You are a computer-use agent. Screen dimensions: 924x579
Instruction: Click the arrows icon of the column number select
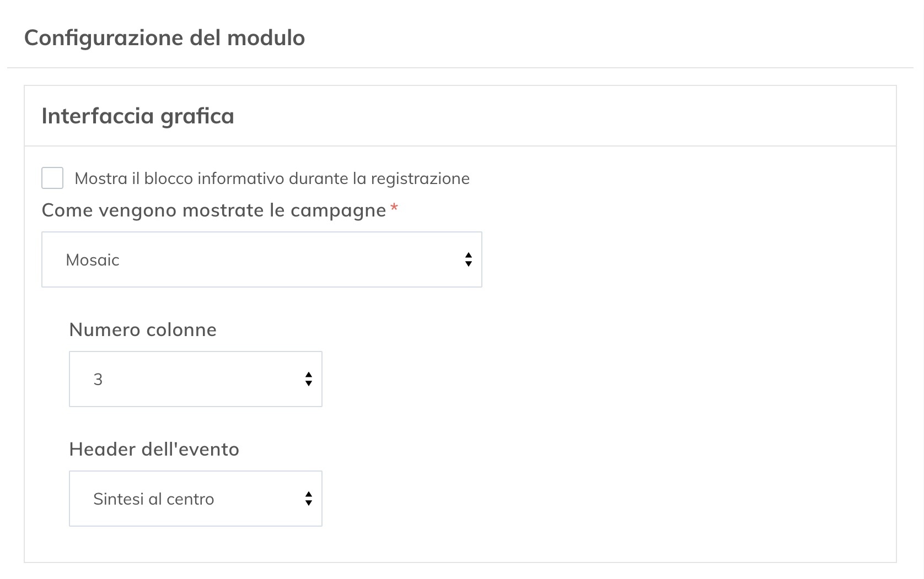coord(309,379)
